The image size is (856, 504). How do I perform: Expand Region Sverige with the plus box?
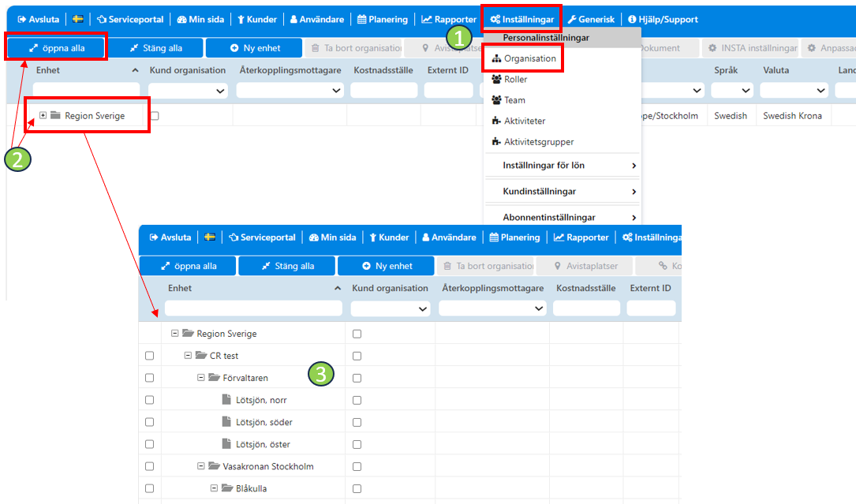coord(43,115)
